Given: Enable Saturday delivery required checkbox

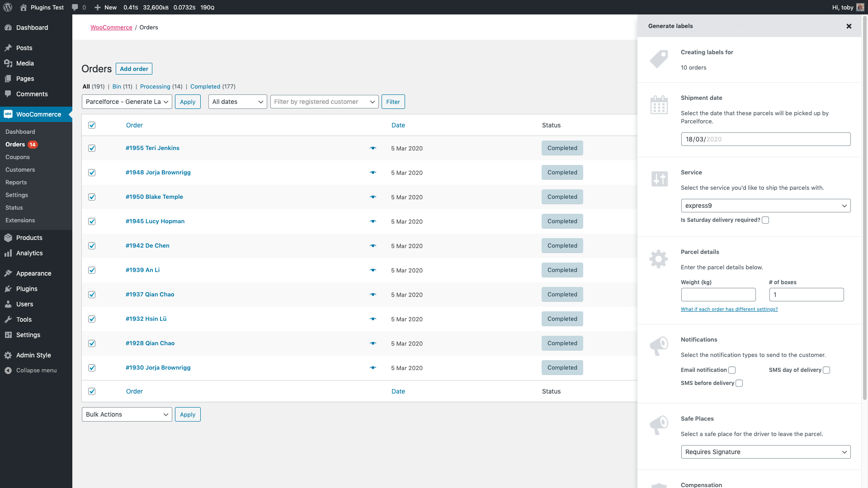Looking at the screenshot, I should point(765,220).
